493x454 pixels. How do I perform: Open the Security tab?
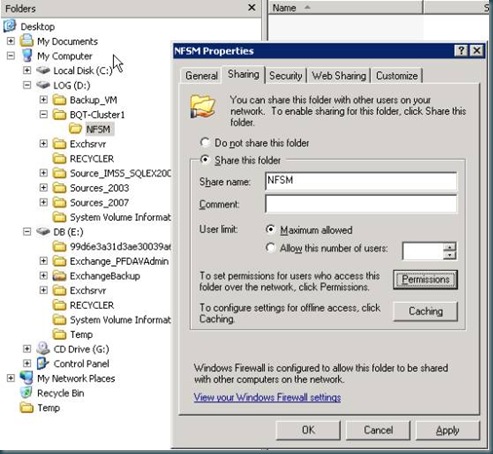(286, 76)
